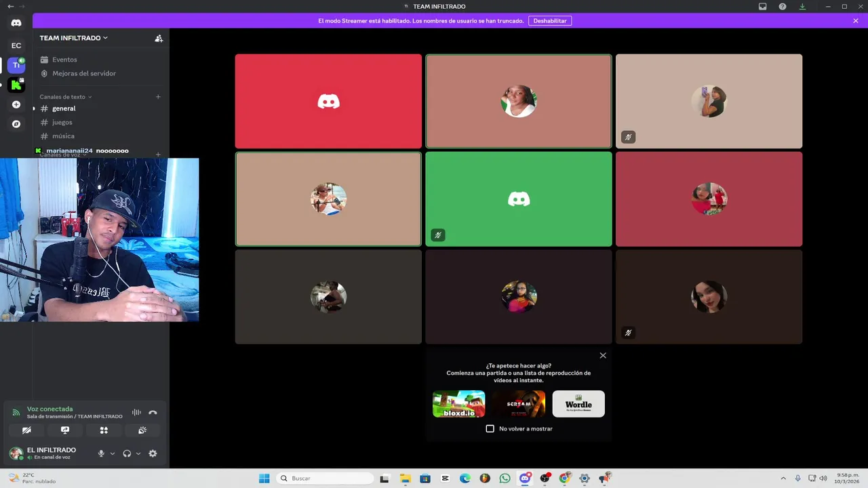
Task: Create a text channel with the plus icon
Action: pos(158,97)
